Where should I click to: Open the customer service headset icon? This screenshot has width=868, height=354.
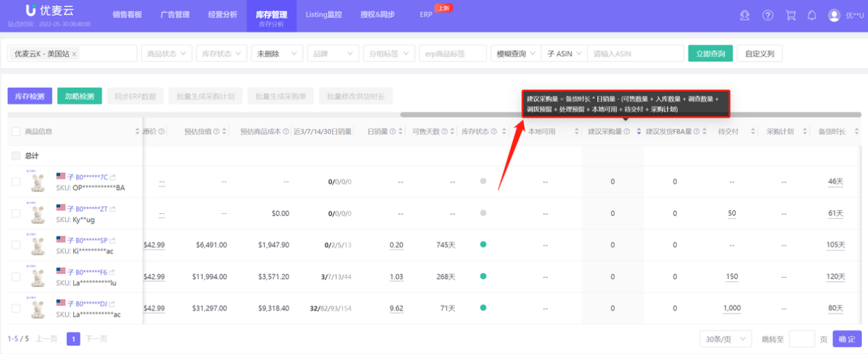(745, 15)
